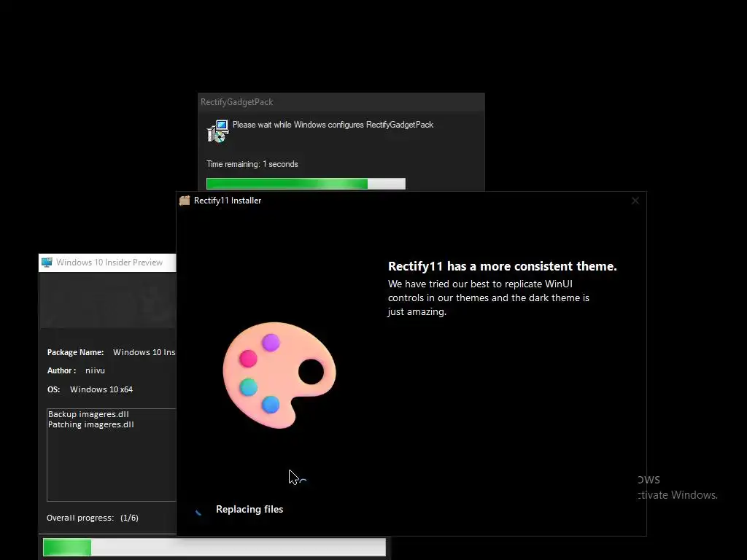Click the author name 'niivu'
This screenshot has height=560, width=747.
(95, 370)
